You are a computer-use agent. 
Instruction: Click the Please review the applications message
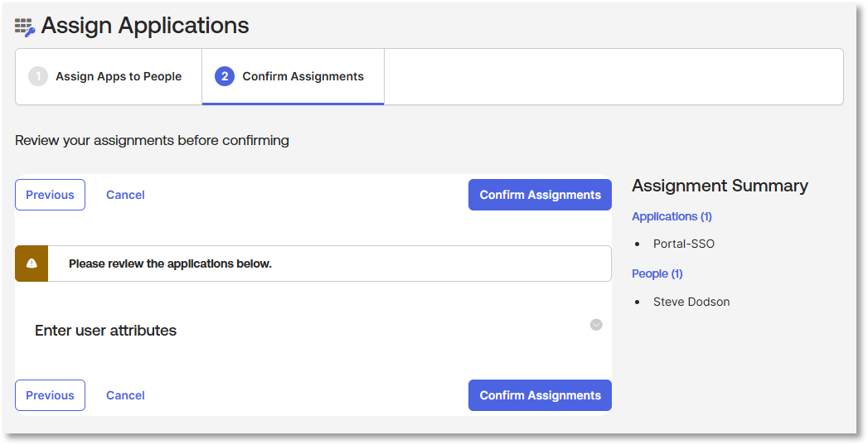[x=170, y=264]
